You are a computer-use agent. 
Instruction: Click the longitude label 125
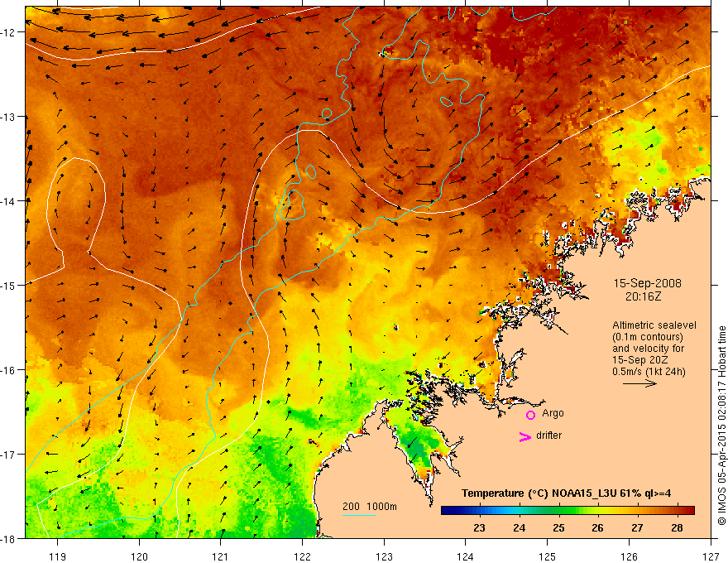click(x=548, y=556)
